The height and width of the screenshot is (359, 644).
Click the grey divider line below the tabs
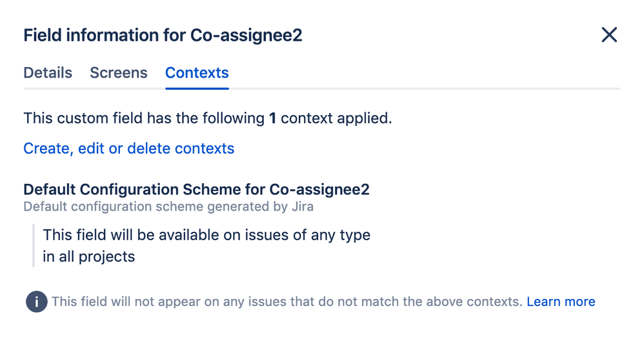pyautogui.click(x=419, y=88)
